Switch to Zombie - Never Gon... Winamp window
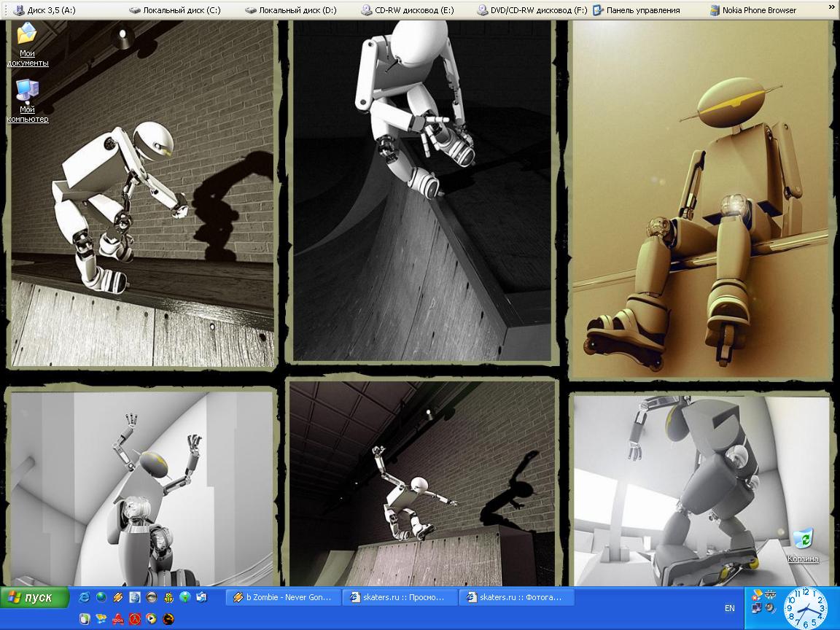 (x=283, y=597)
